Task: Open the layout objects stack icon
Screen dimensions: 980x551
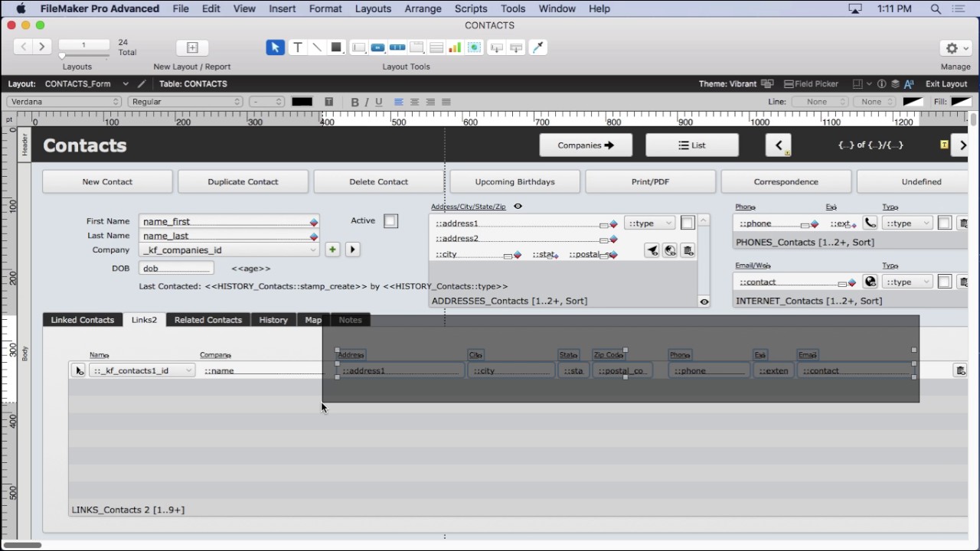Action: click(x=895, y=84)
